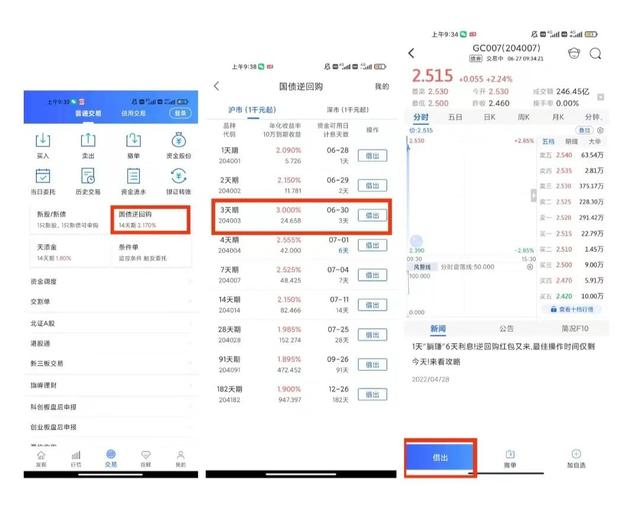The width and height of the screenshot is (640, 513).
Task: Open the 资金流水 list icon
Action: (x=133, y=176)
